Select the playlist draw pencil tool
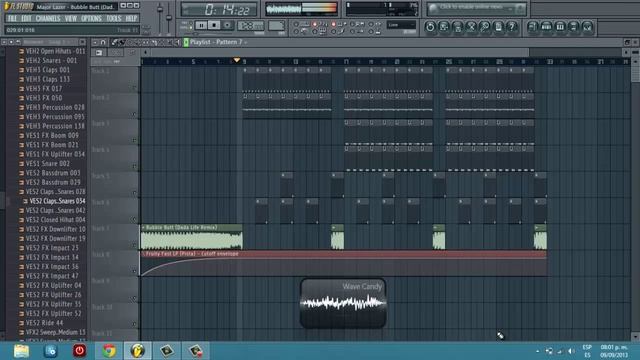 tap(114, 42)
